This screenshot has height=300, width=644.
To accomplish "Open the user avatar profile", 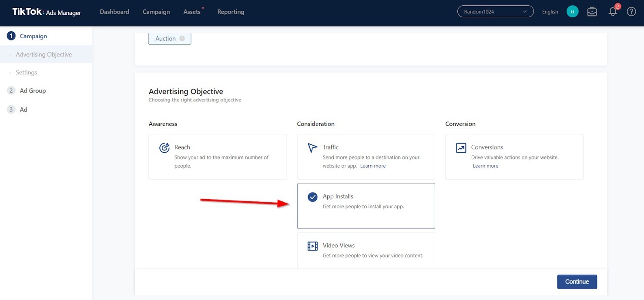I will (x=572, y=12).
